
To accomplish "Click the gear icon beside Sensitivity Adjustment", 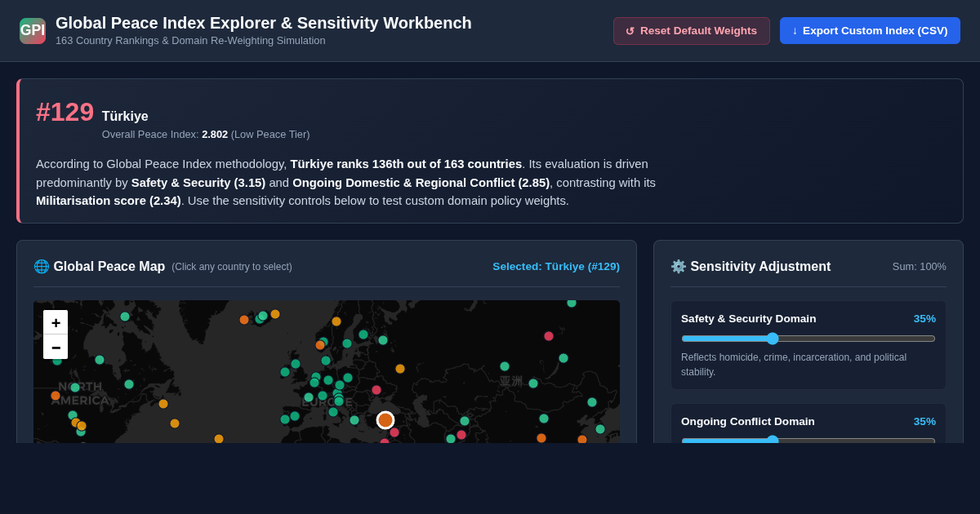I will 679,266.
